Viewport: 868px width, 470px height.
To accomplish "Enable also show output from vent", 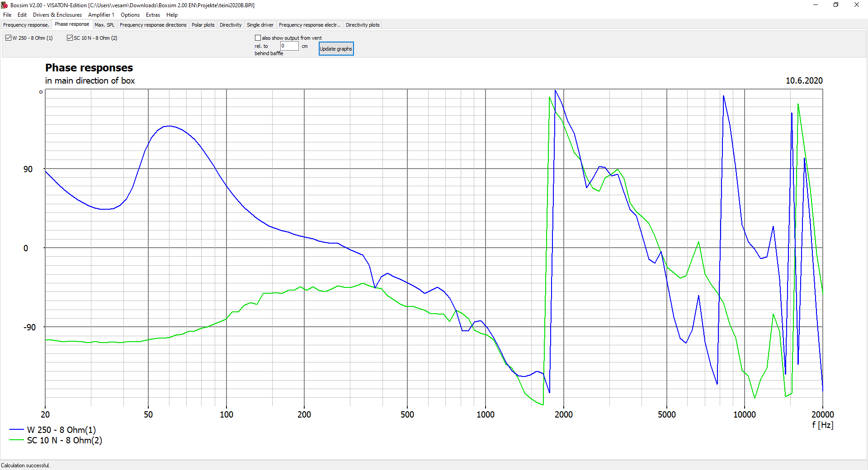I will coord(258,38).
